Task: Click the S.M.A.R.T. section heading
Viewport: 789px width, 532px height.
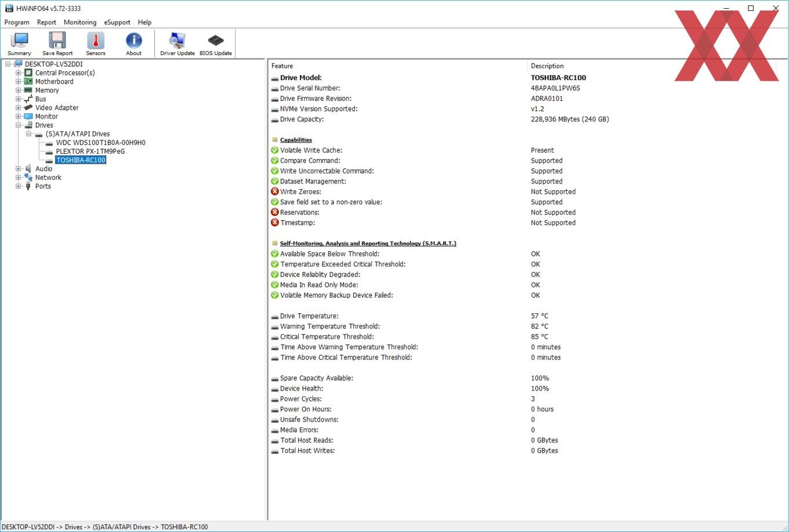Action: [x=368, y=244]
